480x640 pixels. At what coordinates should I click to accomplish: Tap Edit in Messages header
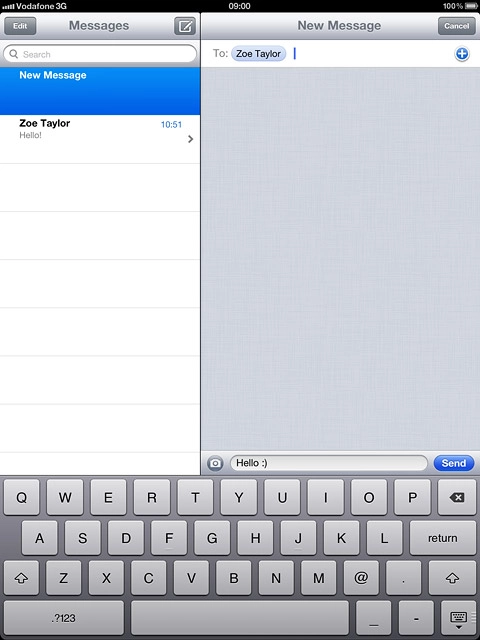pyautogui.click(x=20, y=26)
